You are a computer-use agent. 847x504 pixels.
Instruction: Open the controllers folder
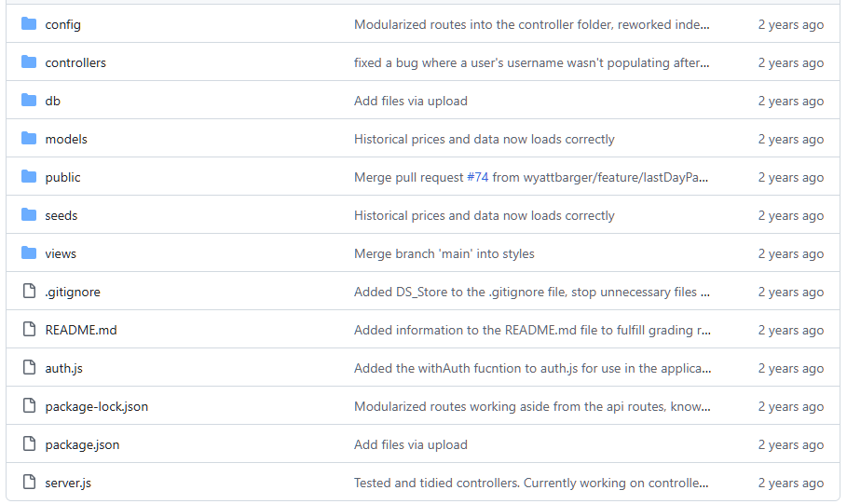pyautogui.click(x=75, y=62)
